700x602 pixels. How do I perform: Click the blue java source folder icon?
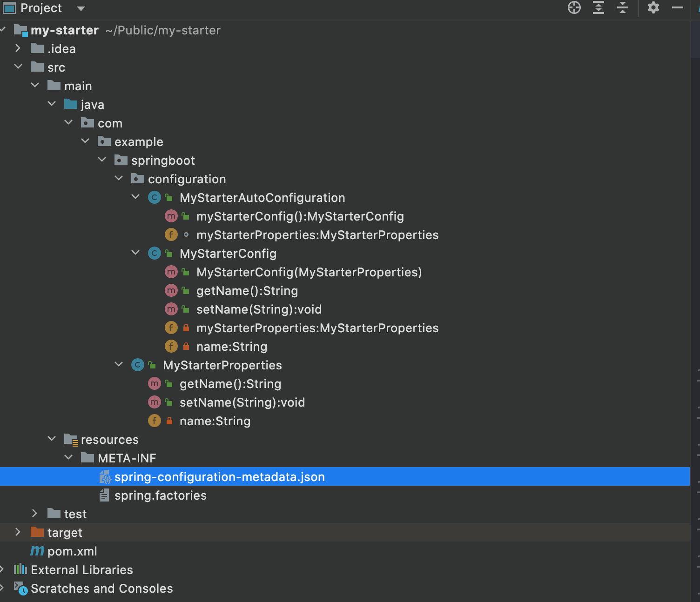pos(71,104)
